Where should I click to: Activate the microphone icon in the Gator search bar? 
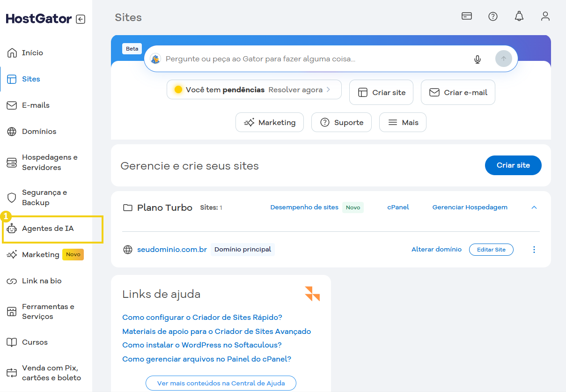point(477,59)
